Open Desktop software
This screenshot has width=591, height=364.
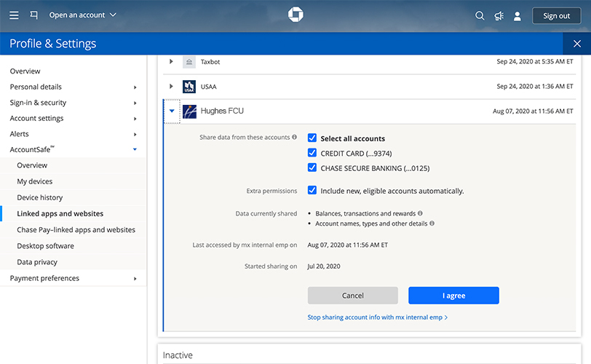click(45, 246)
